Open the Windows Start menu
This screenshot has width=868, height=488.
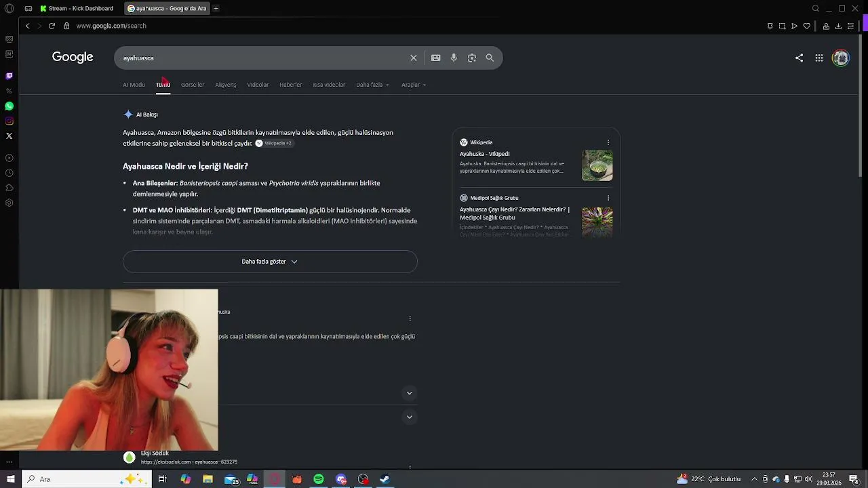pyautogui.click(x=10, y=479)
